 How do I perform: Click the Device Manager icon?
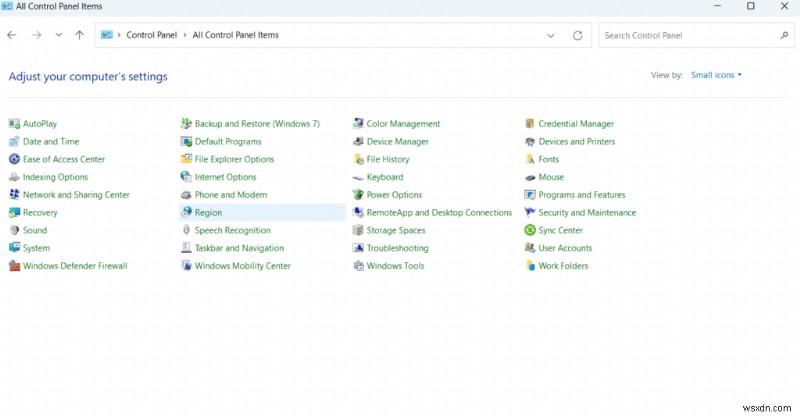click(358, 142)
